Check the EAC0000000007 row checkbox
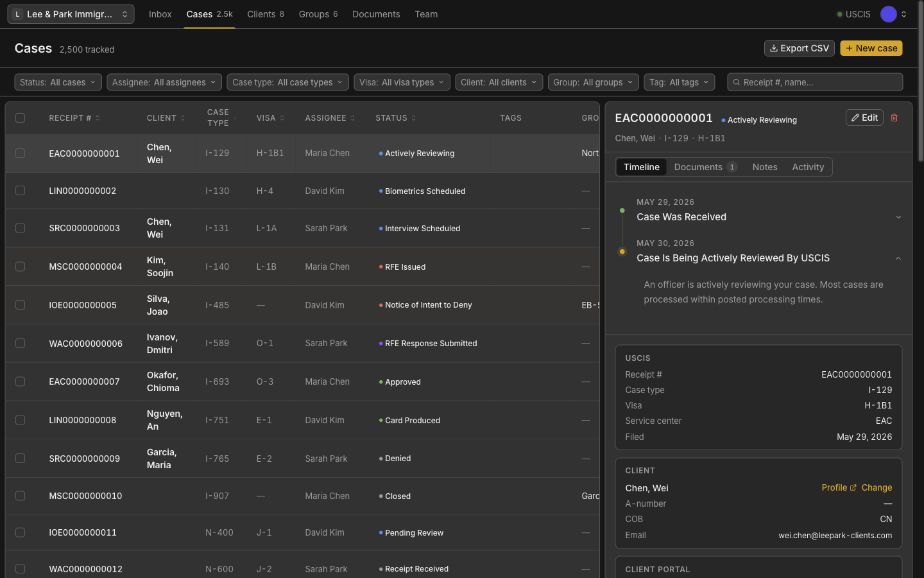The image size is (924, 578). [21, 381]
